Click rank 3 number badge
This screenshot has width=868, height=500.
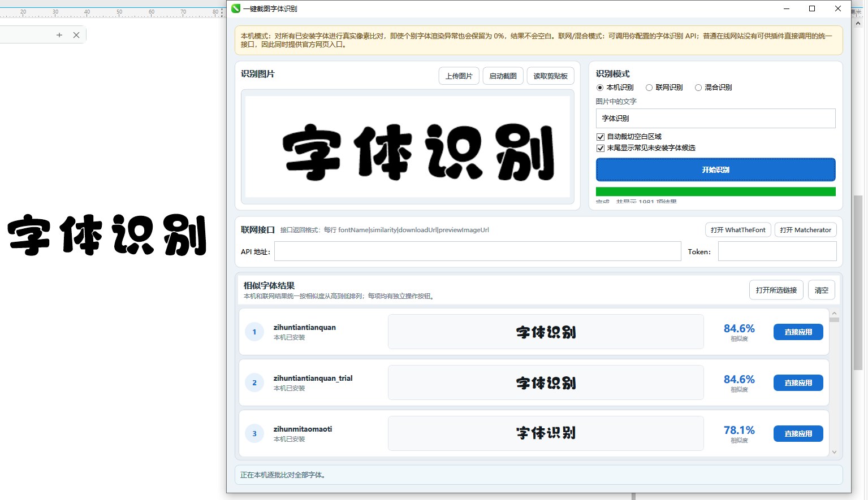coord(254,433)
